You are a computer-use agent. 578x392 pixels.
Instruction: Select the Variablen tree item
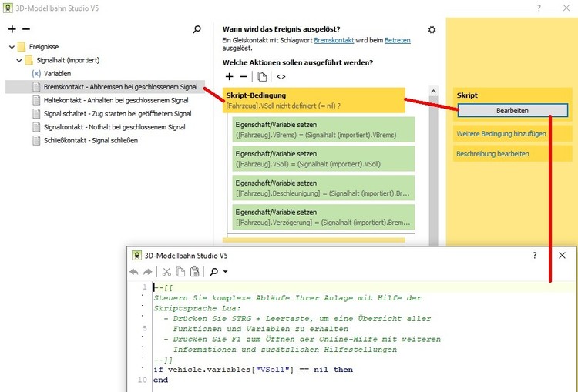[57, 73]
